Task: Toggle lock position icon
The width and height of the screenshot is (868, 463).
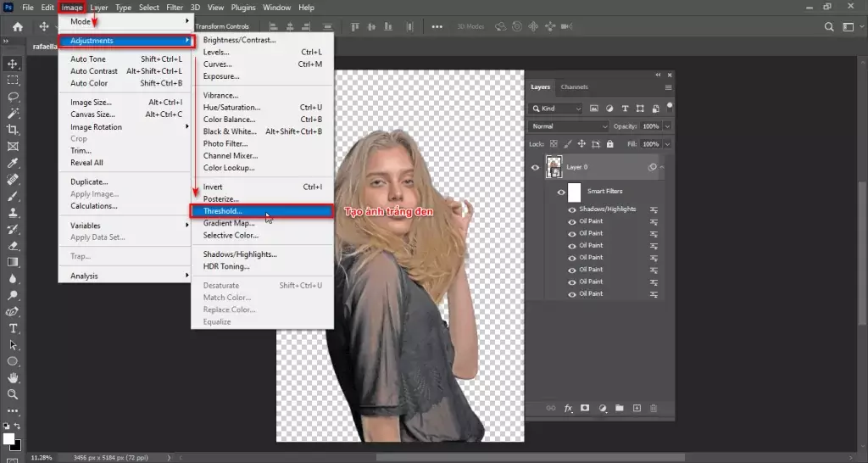Action: click(x=581, y=144)
